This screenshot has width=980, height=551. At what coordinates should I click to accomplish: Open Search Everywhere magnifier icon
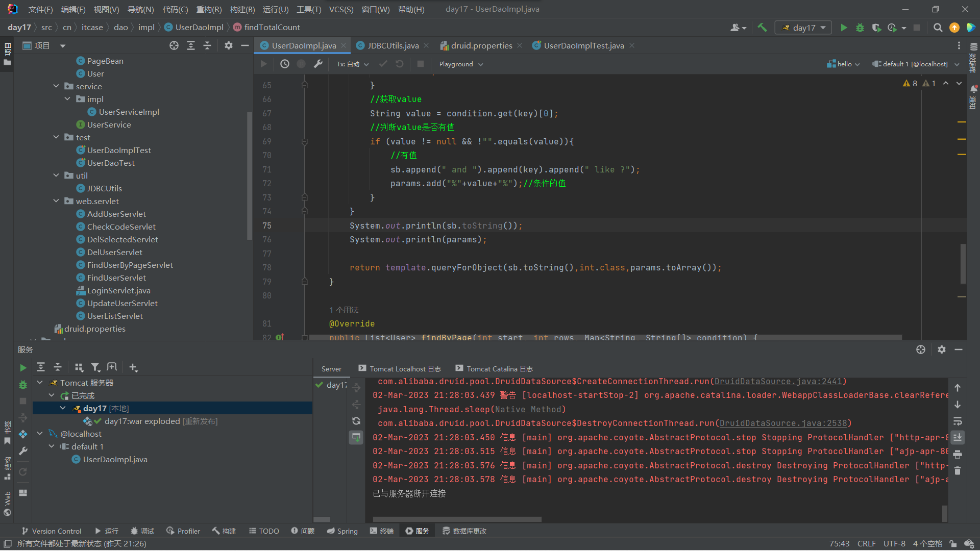coord(938,28)
